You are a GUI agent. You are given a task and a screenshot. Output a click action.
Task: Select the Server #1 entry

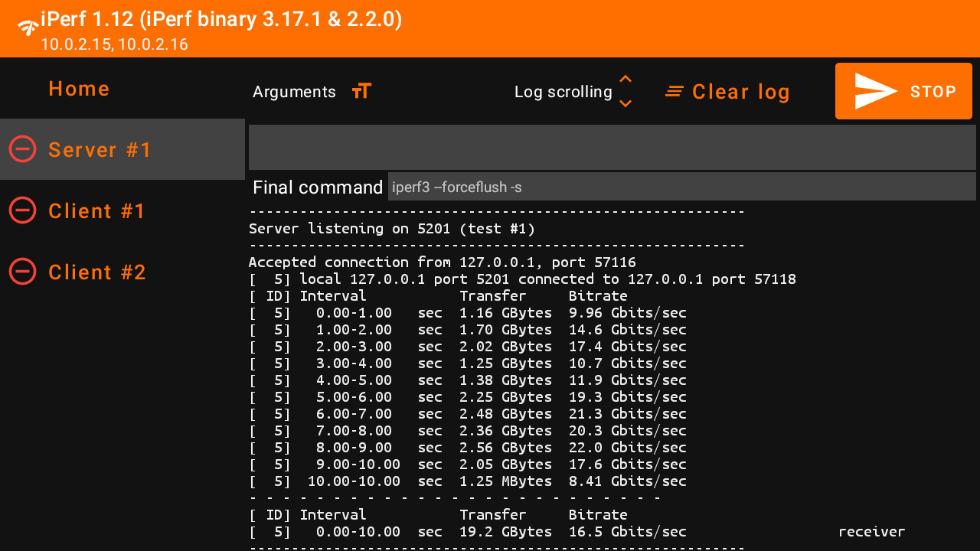[122, 149]
